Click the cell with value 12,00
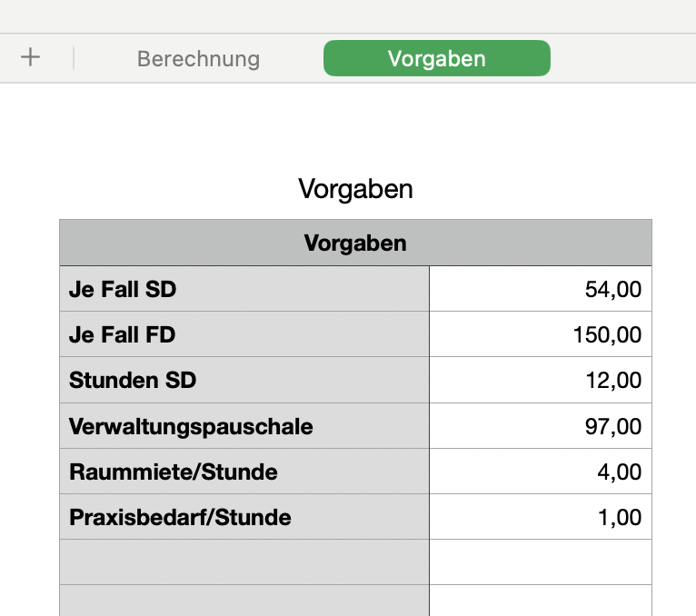The height and width of the screenshot is (616, 696). tap(540, 381)
